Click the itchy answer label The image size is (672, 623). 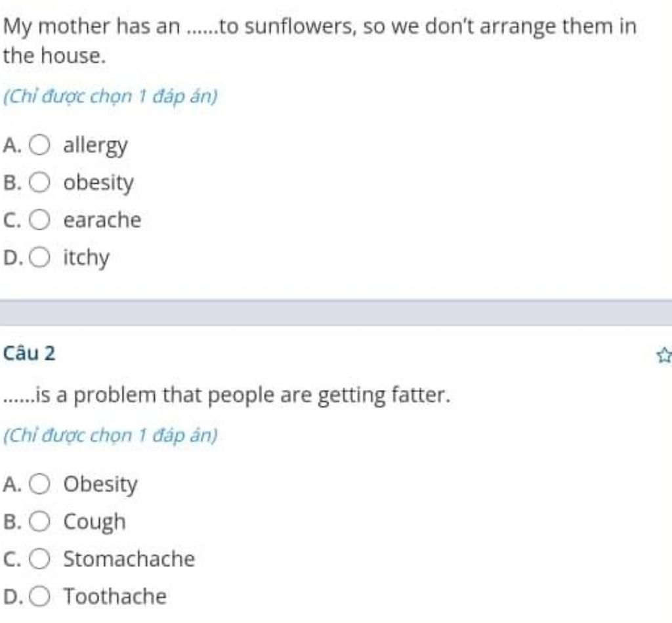87,258
